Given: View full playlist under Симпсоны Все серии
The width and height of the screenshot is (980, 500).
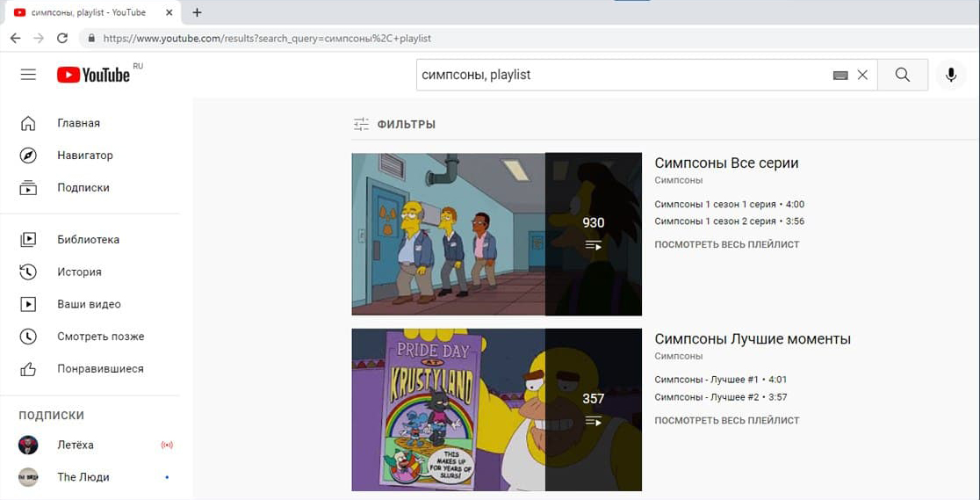Looking at the screenshot, I should tap(727, 244).
